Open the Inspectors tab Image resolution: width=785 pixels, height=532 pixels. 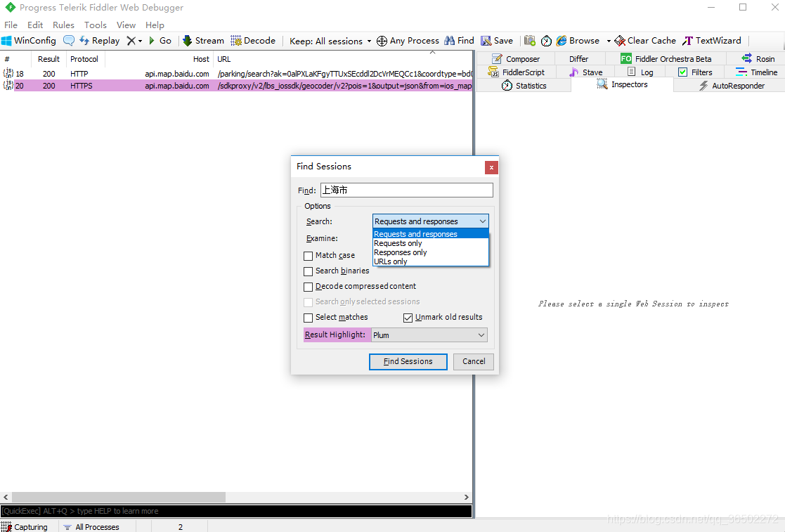coord(622,84)
